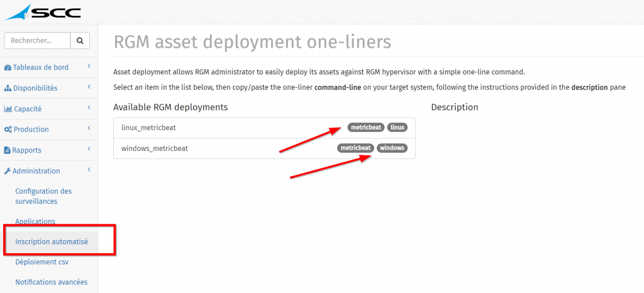Open the Applications submenu link
The image size is (644, 293).
click(x=35, y=221)
